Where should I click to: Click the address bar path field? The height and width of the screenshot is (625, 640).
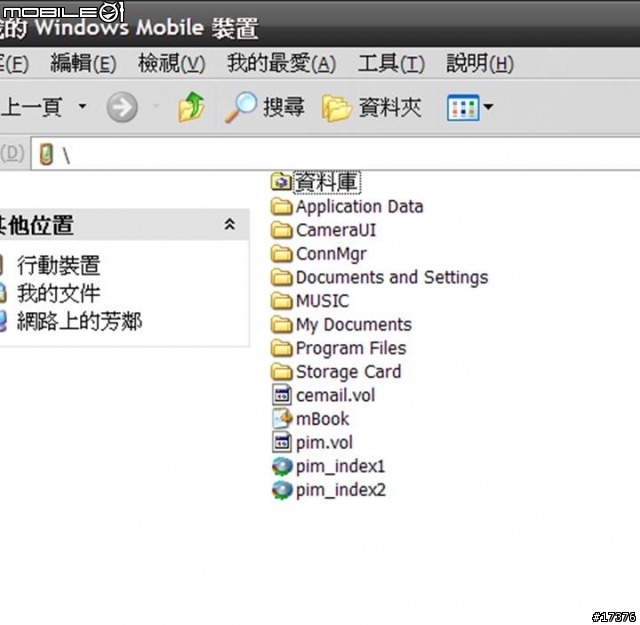pos(336,154)
